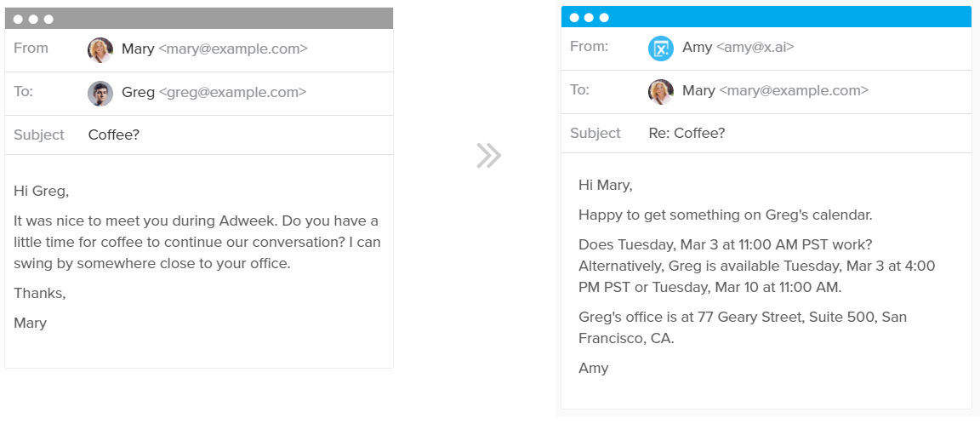Image resolution: width=980 pixels, height=424 pixels.
Task: Click the 'Hi Mary,' greeting text
Action: (x=606, y=185)
